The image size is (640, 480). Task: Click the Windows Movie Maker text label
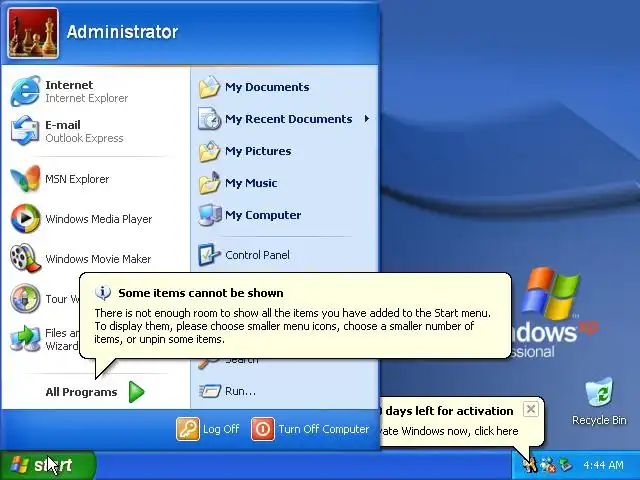[98, 259]
